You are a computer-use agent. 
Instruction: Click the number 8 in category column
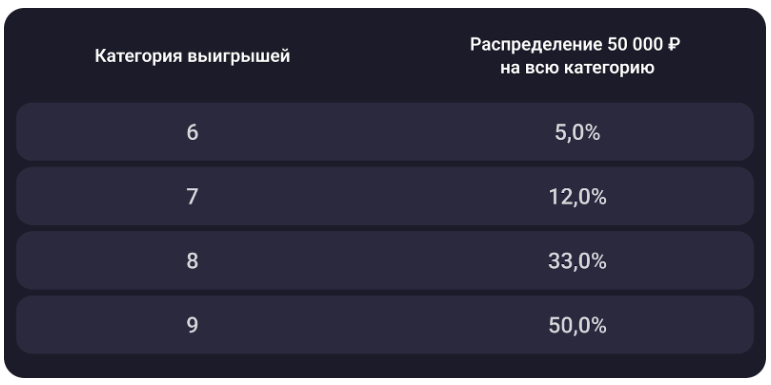point(192,261)
